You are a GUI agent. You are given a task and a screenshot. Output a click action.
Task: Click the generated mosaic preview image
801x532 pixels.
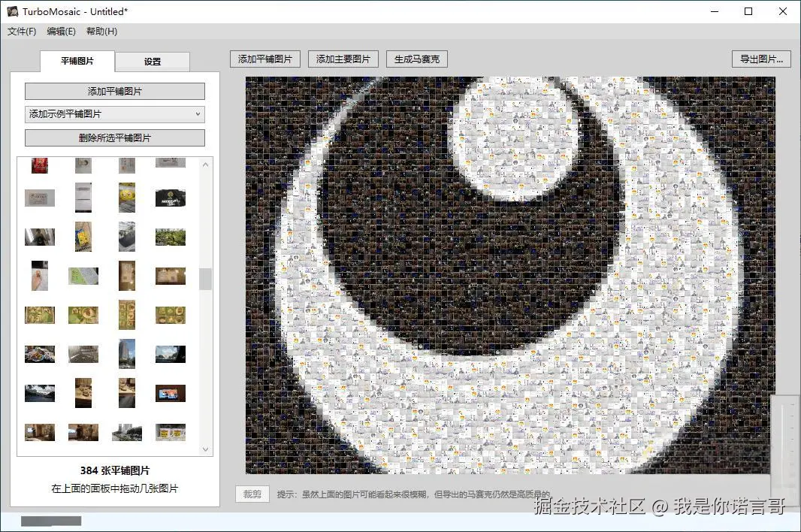(x=509, y=276)
